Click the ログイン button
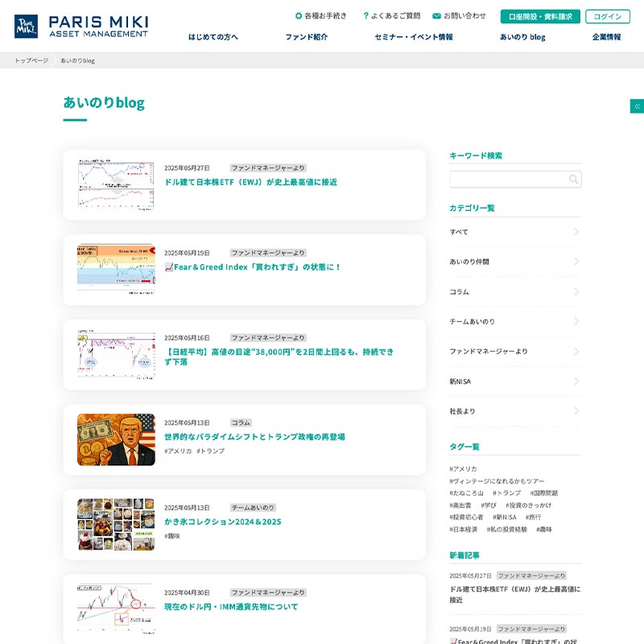 [608, 16]
